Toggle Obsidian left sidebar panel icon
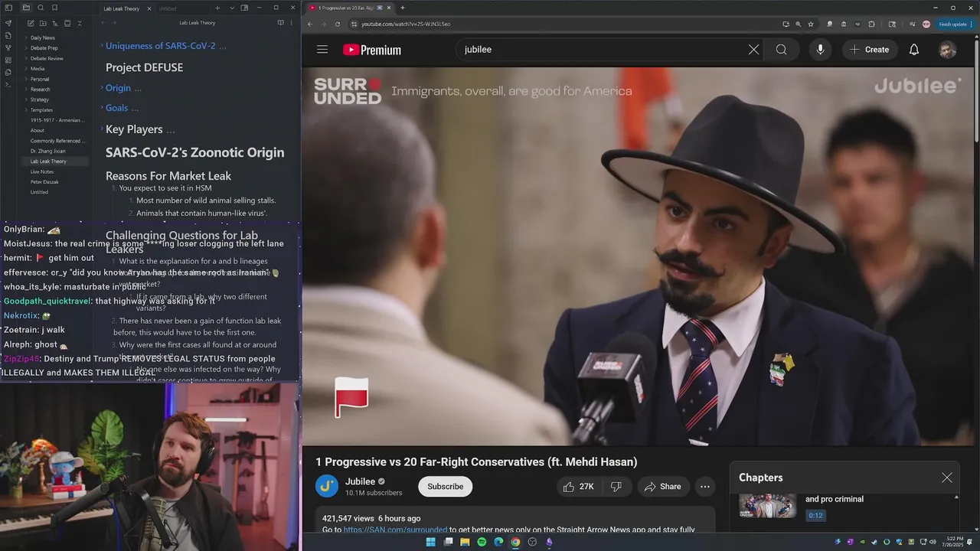The height and width of the screenshot is (551, 980). 8,8
